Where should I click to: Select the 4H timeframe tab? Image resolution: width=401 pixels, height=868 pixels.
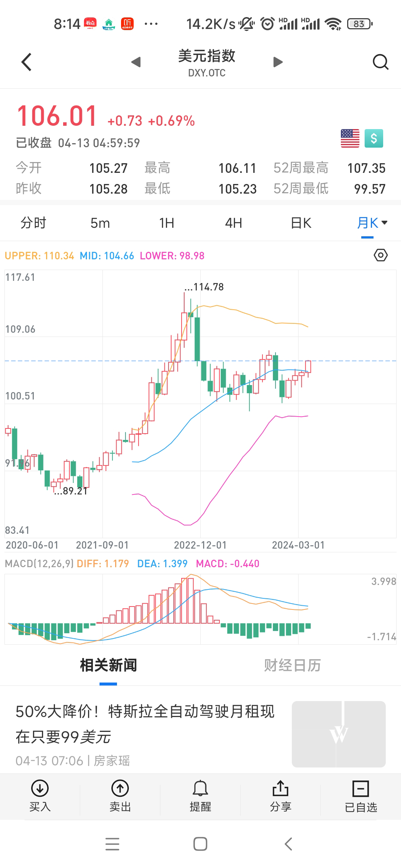(x=234, y=223)
